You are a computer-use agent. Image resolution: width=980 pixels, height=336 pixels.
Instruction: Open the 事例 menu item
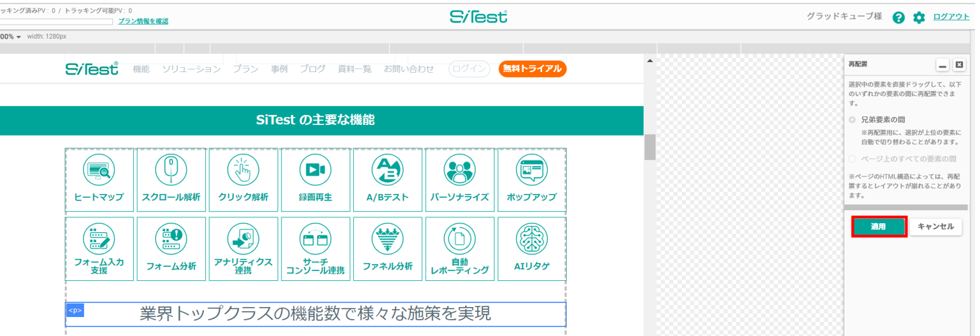279,69
